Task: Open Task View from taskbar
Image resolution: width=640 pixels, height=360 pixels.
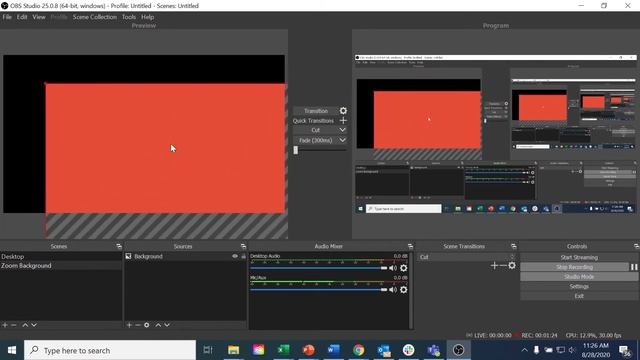Action: (208, 350)
